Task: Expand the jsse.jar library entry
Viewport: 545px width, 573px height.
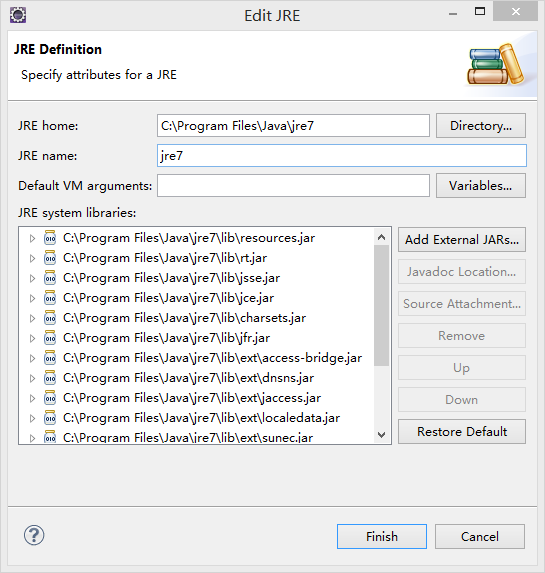Action: point(32,278)
